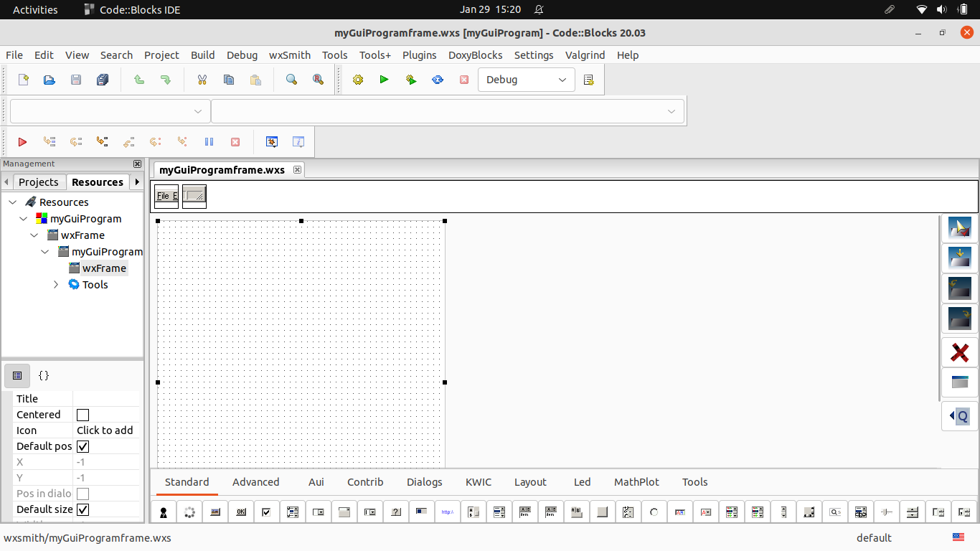This screenshot has width=980, height=551.
Task: Click the Run to cursor debug icon
Action: coord(50,142)
